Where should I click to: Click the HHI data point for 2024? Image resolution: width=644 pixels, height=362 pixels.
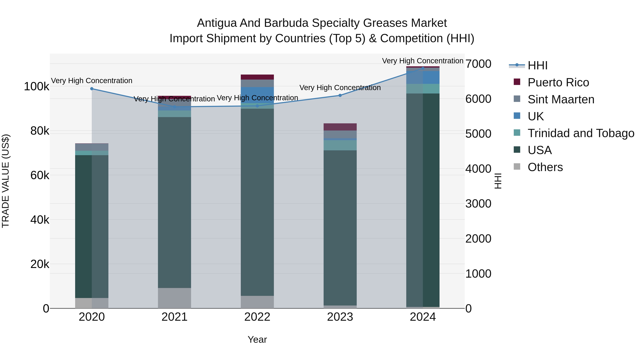coord(423,68)
